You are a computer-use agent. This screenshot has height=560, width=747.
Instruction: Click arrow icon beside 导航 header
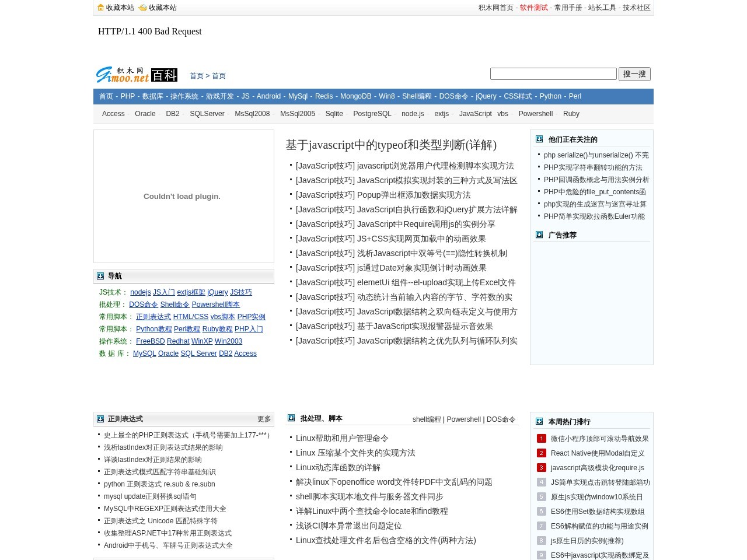pos(100,276)
